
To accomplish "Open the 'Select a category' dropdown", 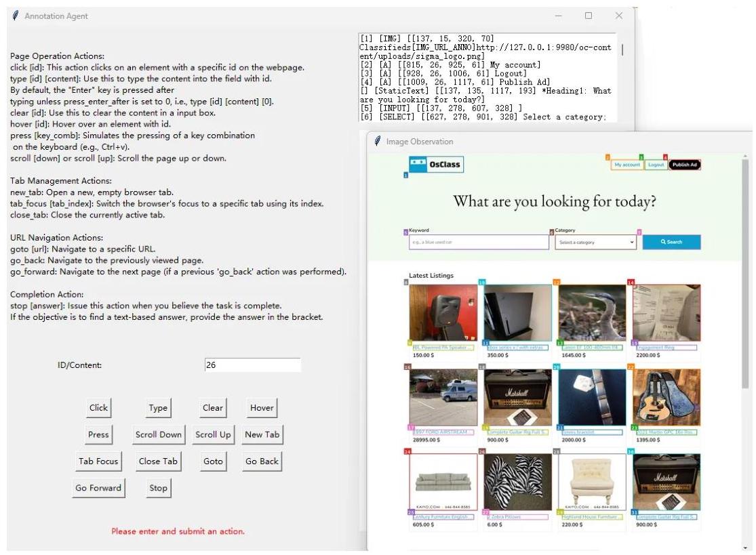I will point(597,242).
